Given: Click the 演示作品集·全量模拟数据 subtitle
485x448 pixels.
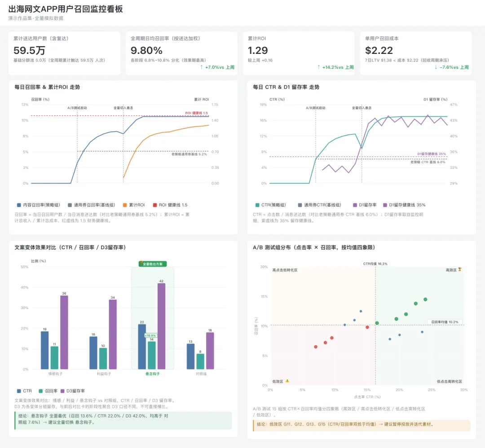Looking at the screenshot, I should (36, 18).
